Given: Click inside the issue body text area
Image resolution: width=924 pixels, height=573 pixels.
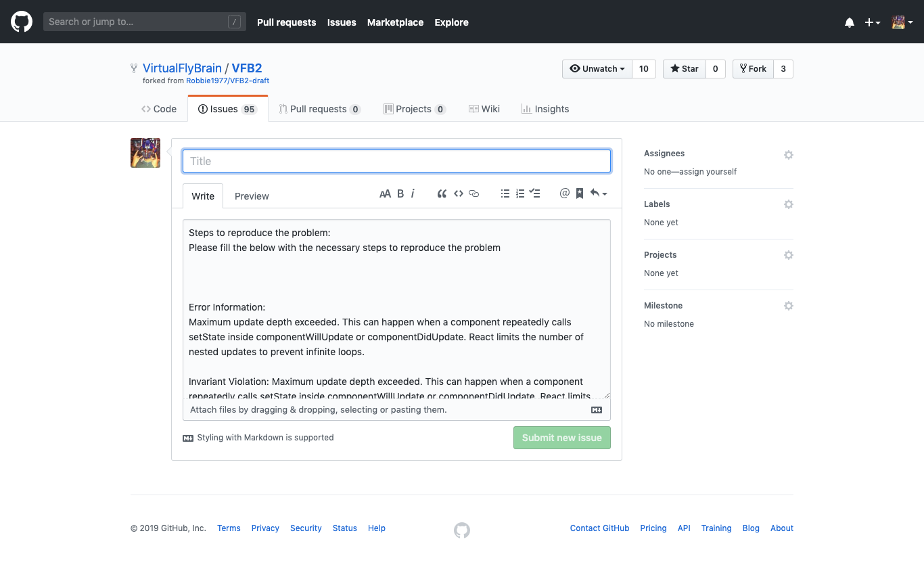Looking at the screenshot, I should 396,309.
